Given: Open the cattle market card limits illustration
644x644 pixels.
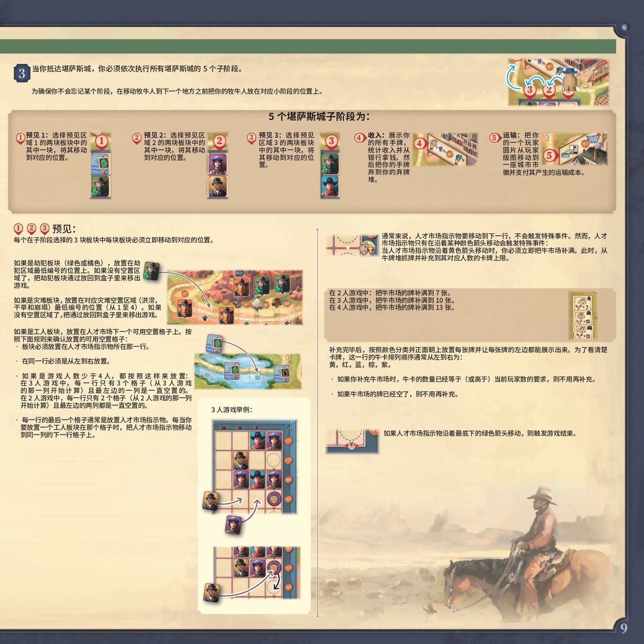Looking at the screenshot, I should (583, 315).
